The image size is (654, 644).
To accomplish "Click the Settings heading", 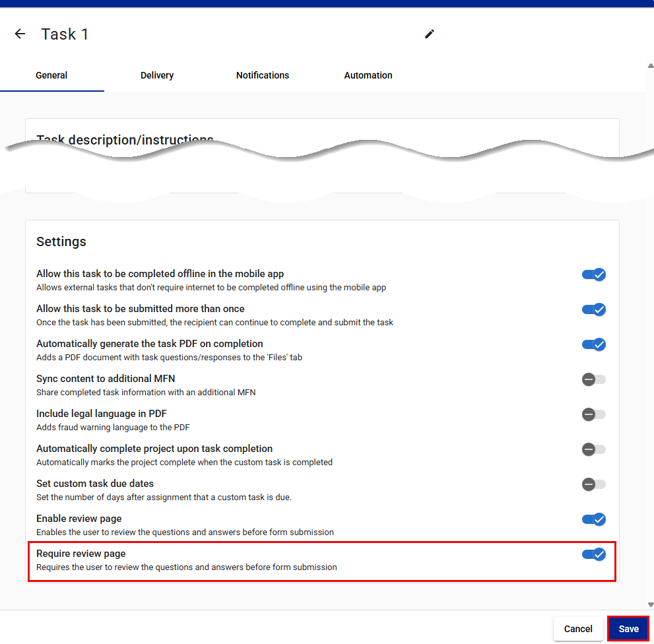I will pyautogui.click(x=61, y=241).
